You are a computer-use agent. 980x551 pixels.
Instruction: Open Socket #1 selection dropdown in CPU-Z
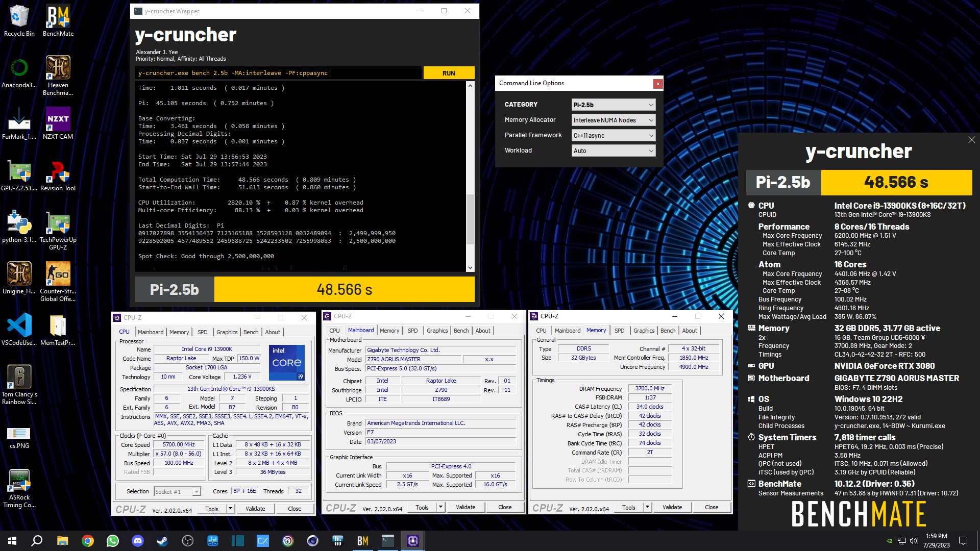click(x=177, y=492)
